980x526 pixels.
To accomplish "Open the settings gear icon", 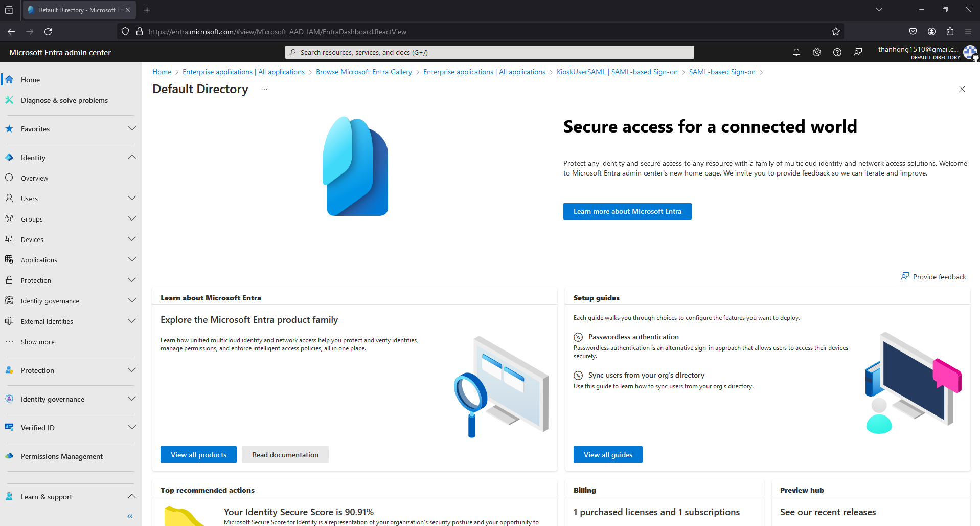I will click(x=817, y=52).
